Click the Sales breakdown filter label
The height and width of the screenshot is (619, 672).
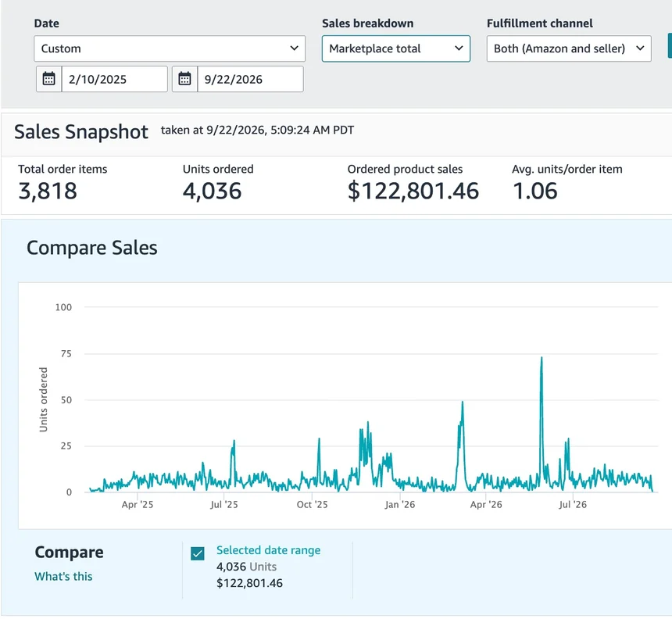(368, 23)
